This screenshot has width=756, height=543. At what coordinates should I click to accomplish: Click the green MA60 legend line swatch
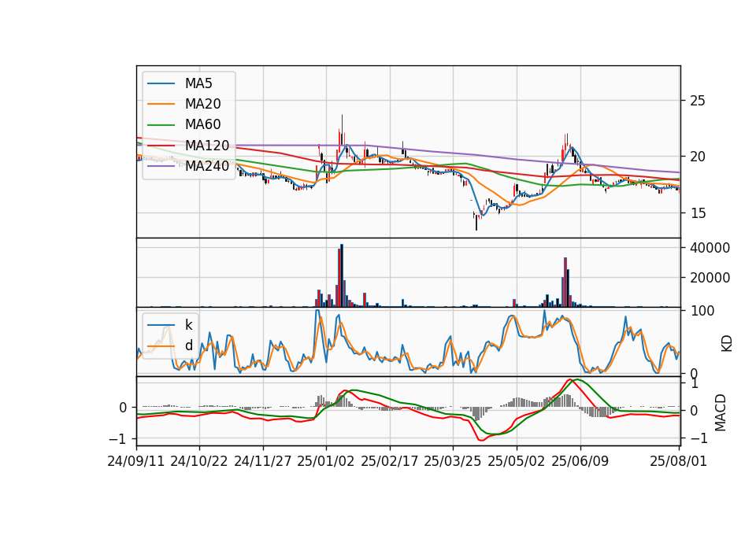161,125
